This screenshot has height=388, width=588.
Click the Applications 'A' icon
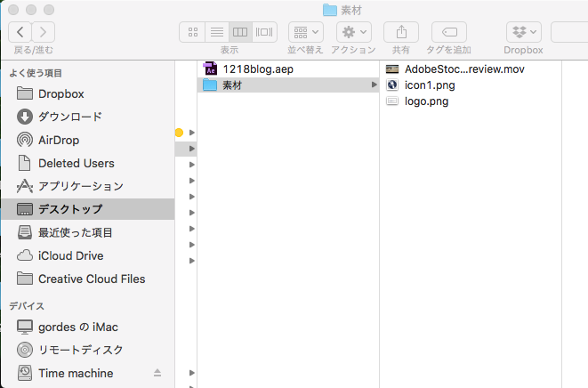point(25,186)
